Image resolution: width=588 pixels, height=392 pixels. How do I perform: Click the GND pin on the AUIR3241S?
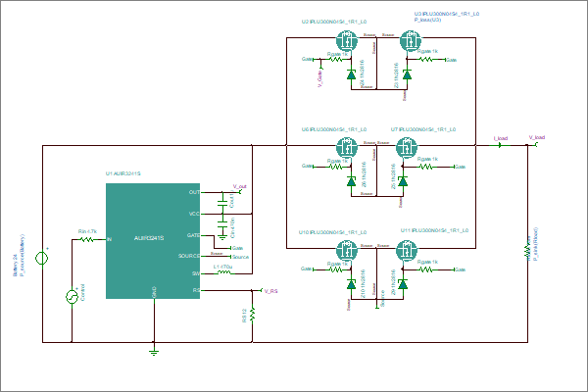pyautogui.click(x=154, y=293)
